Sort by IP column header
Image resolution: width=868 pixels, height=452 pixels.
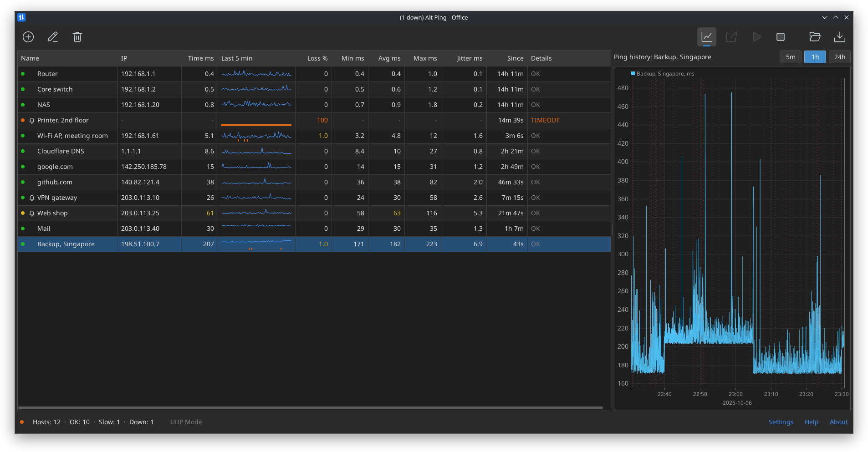(x=149, y=58)
